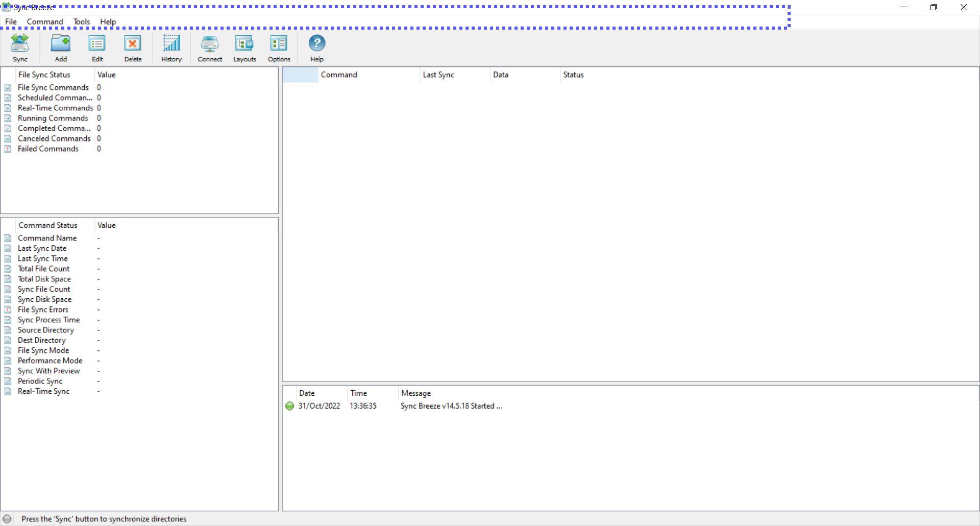
Task: Click the Time column header in log
Action: click(x=373, y=393)
